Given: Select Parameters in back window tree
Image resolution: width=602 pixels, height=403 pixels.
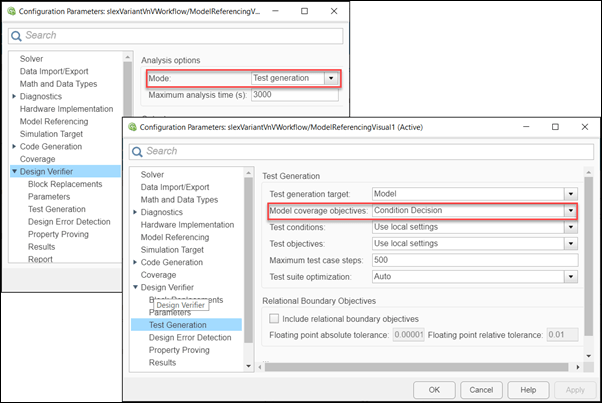Looking at the screenshot, I should coord(49,197).
